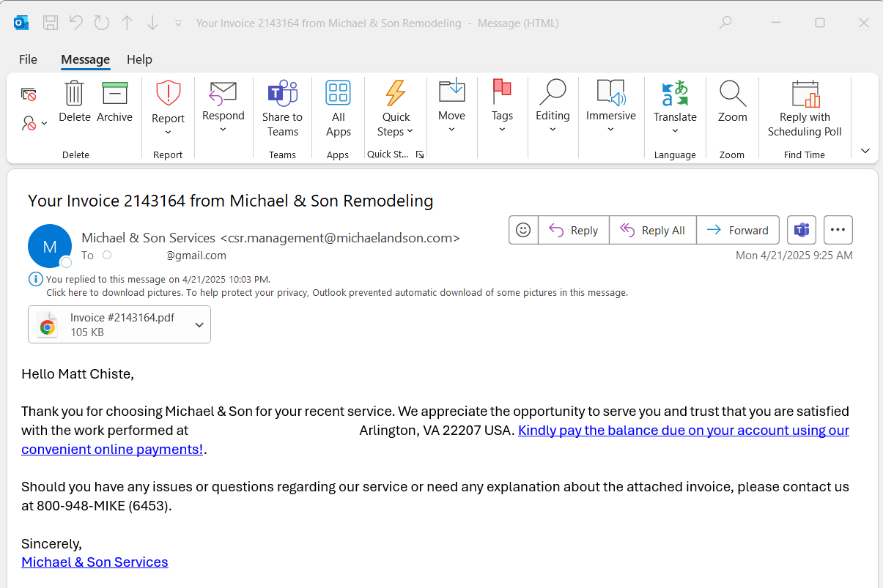This screenshot has width=883, height=588.
Task: Click the Michael & Son Services signature link
Action: [95, 562]
